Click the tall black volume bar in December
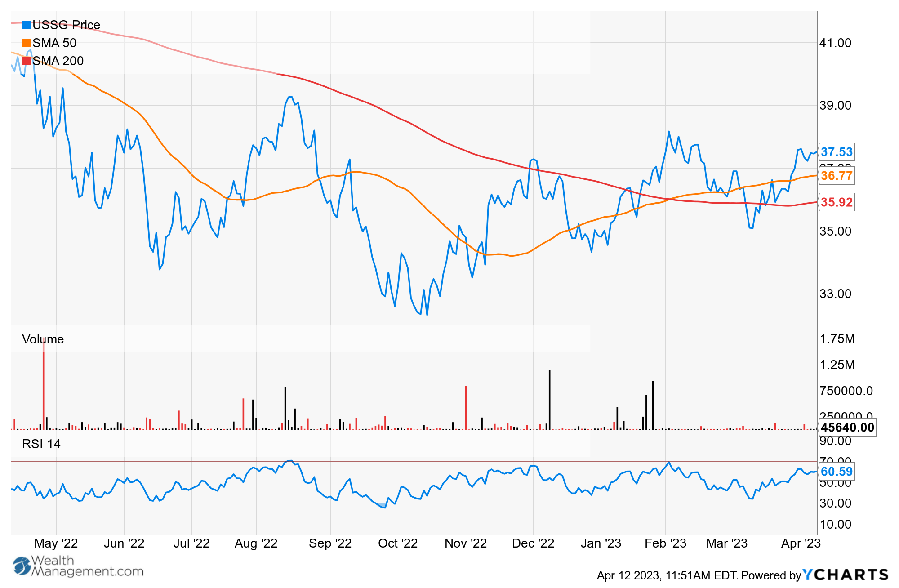Viewport: 899px width, 588px height. [x=549, y=399]
